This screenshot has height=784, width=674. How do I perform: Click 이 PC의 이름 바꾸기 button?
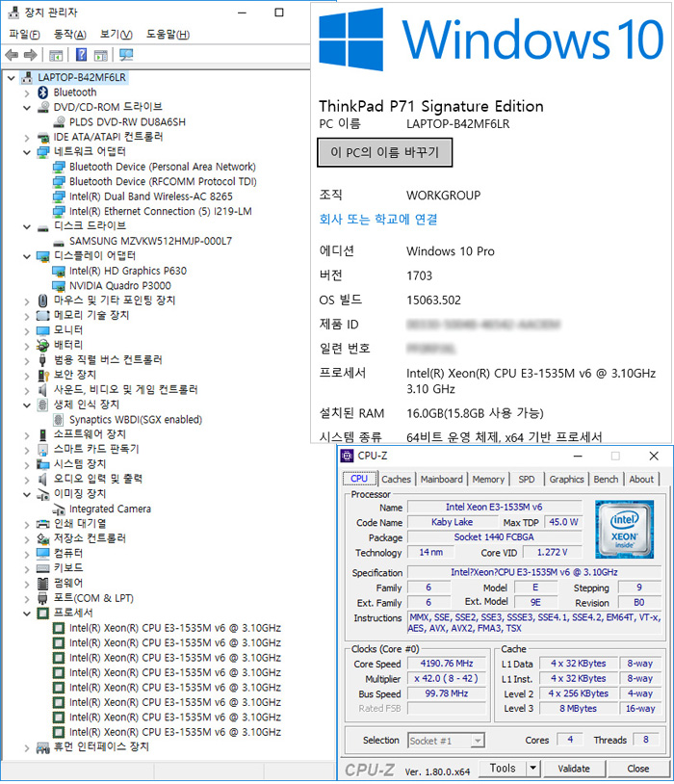coord(384,152)
